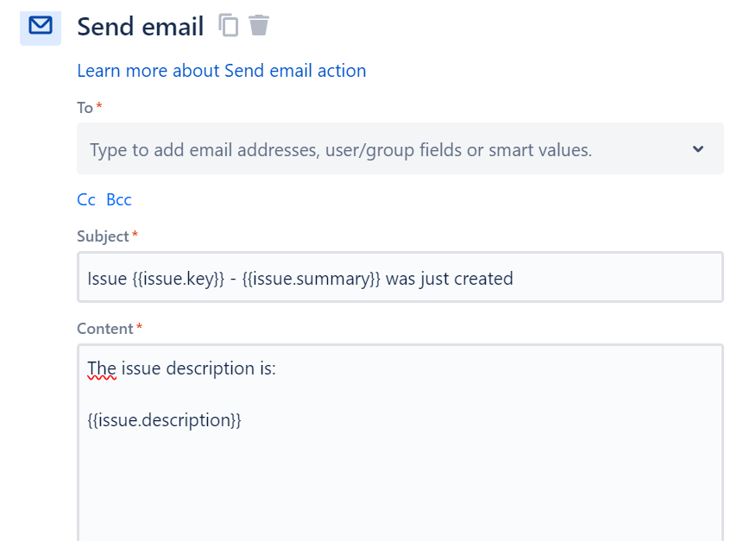The width and height of the screenshot is (756, 541).
Task: Click the Subject field label
Action: point(103,236)
